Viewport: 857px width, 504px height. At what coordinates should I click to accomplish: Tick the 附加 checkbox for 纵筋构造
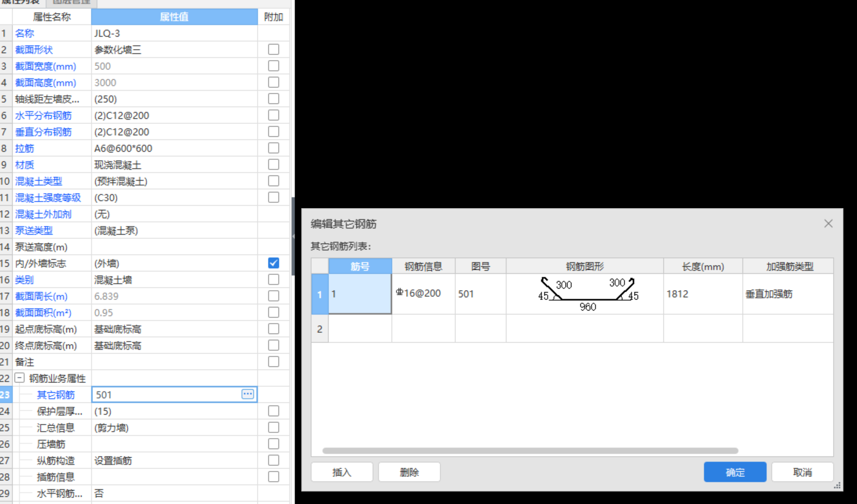(x=273, y=460)
